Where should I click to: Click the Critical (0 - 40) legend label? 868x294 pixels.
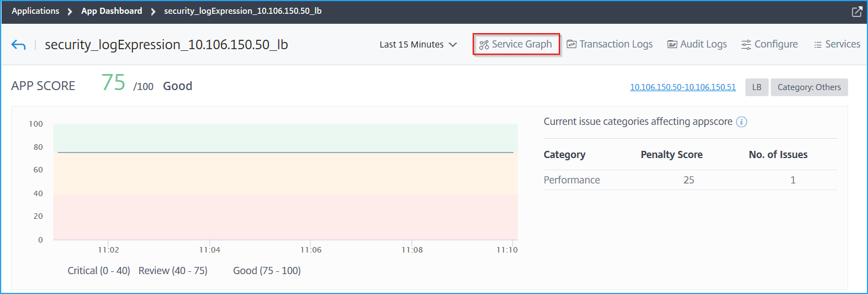click(99, 271)
